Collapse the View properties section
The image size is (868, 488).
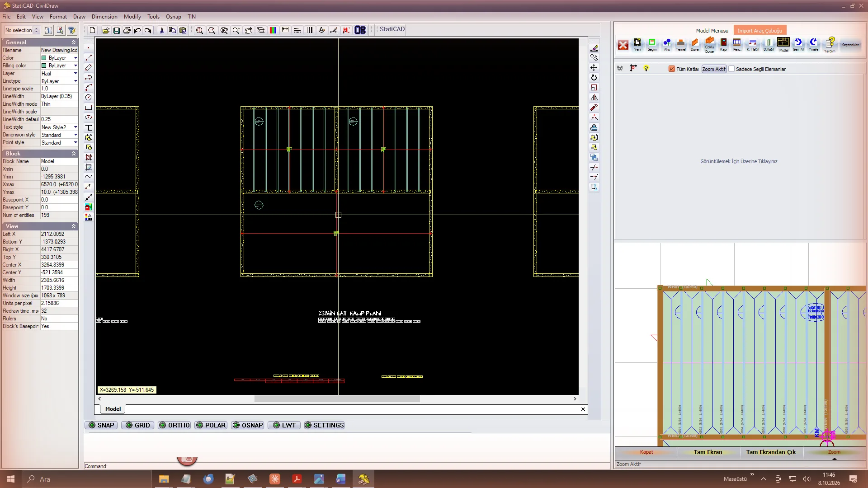[x=74, y=226]
